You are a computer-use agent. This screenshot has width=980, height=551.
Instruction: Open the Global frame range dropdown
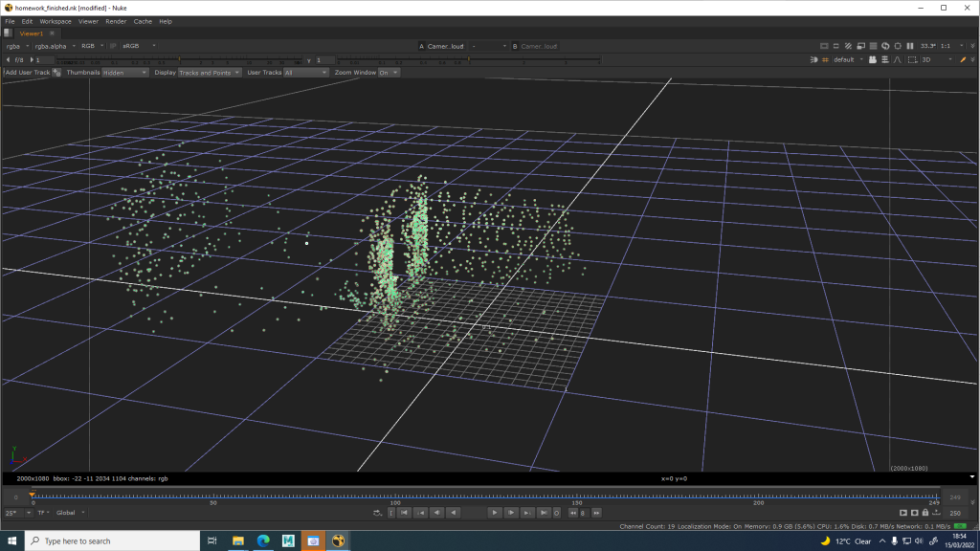click(x=70, y=513)
